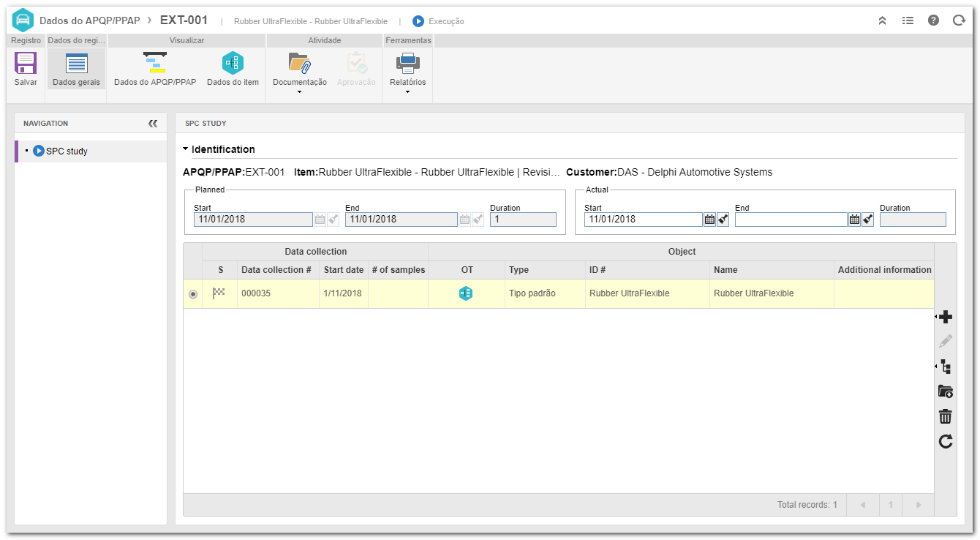Screen dimensions: 980x540
Task: Click the folder icon in the grid sidebar
Action: (946, 391)
